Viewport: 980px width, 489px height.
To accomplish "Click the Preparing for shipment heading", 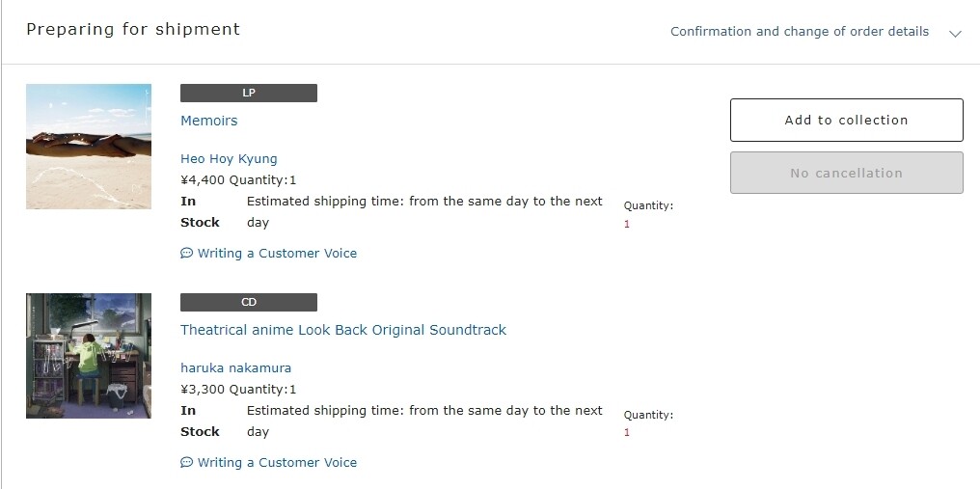I will point(133,30).
